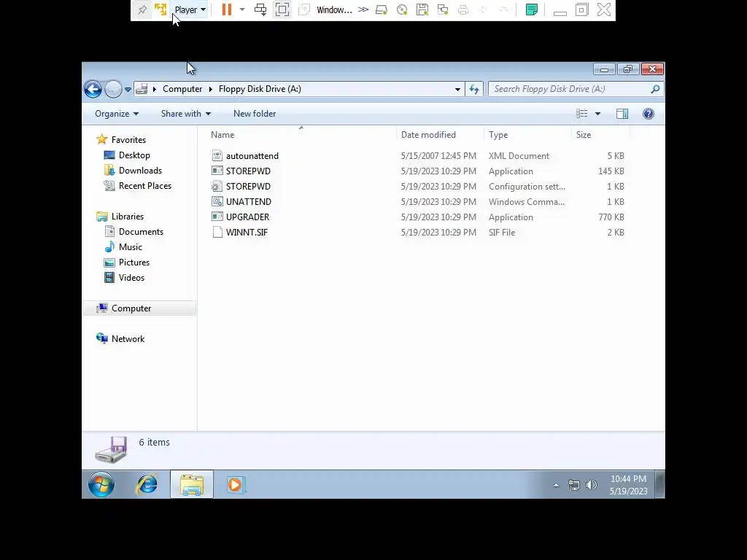
Task: Sort by Size column
Action: pos(600,135)
